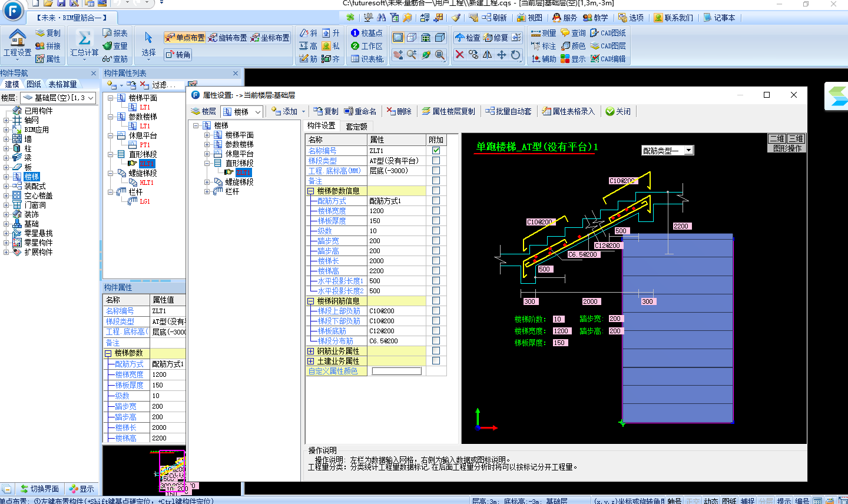Toggle 附加 checkbox for 梯段类型 row
Image resolution: width=848 pixels, height=504 pixels.
tap(436, 161)
